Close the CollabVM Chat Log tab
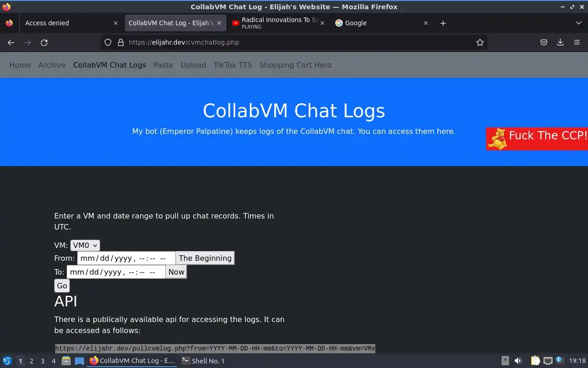 pos(219,23)
